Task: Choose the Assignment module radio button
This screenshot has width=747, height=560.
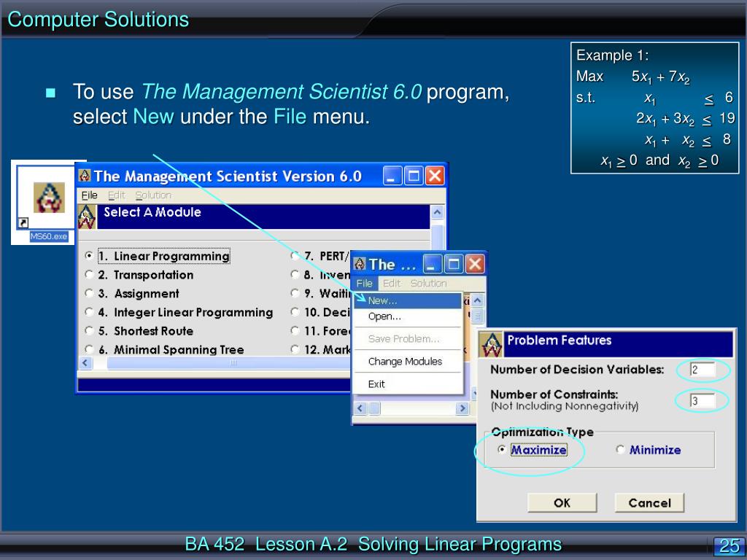Action: [88, 293]
